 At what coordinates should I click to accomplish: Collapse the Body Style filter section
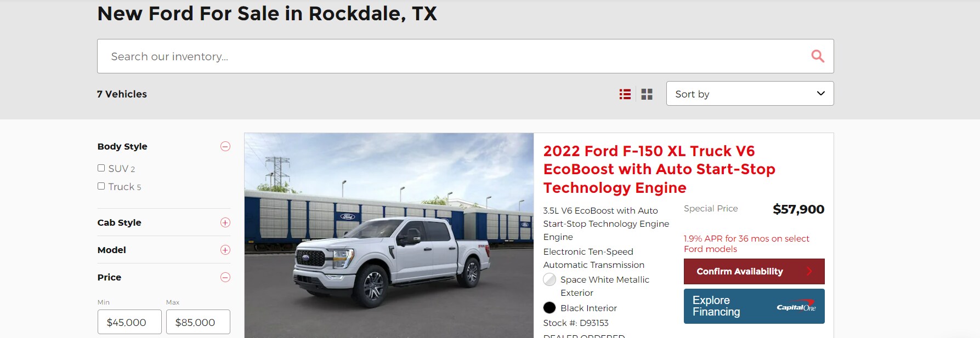[225, 146]
